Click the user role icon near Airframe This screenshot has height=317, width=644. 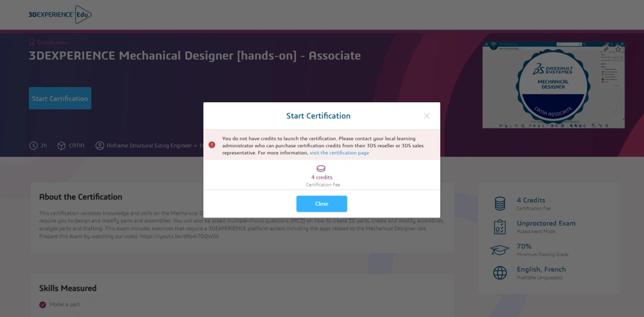pos(100,146)
